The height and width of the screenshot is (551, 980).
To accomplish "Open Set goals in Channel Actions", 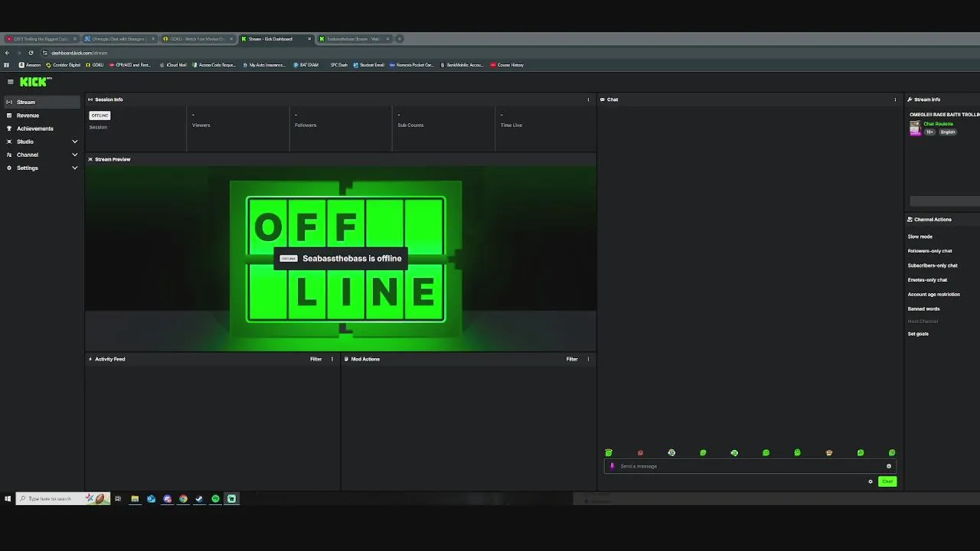I will 918,334.
